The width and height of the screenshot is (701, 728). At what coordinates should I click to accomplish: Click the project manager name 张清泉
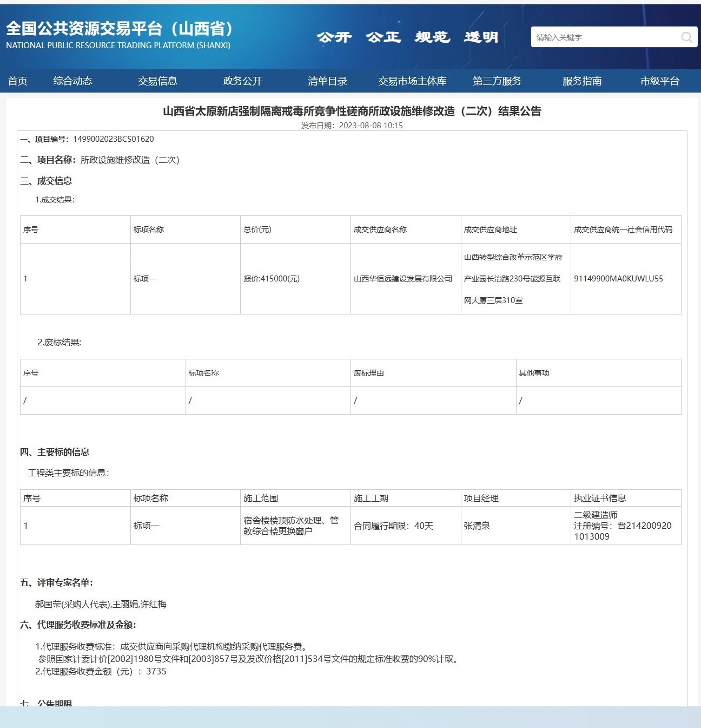477,526
